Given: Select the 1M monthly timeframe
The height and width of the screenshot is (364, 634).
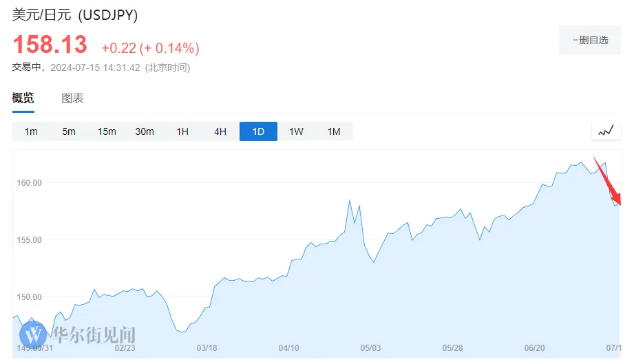Looking at the screenshot, I should pyautogui.click(x=334, y=131).
